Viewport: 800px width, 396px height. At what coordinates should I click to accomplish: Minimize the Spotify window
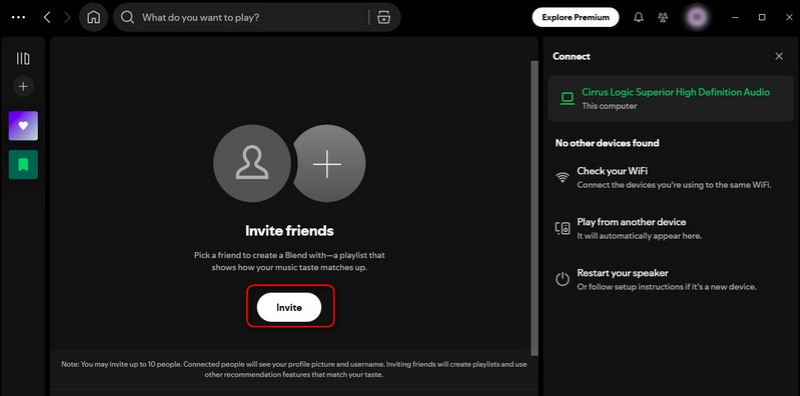735,17
